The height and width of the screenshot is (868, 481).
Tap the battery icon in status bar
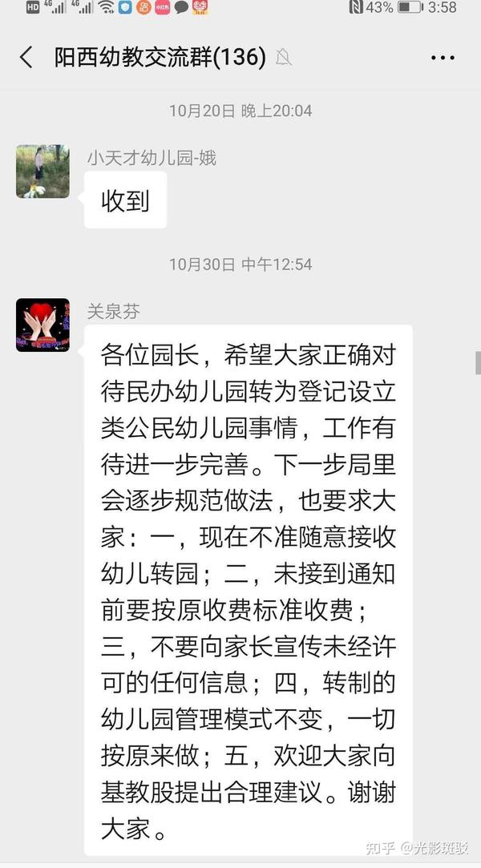(x=410, y=8)
